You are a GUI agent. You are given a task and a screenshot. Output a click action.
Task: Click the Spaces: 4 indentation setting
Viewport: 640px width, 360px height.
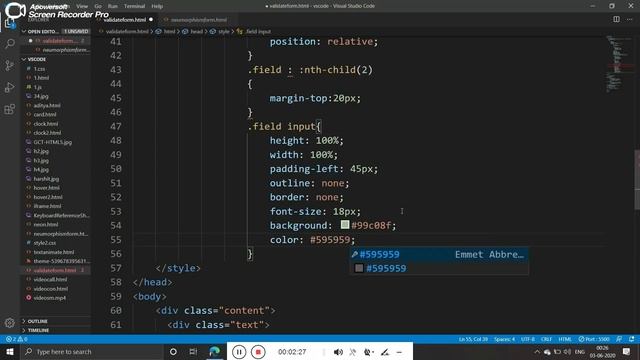tap(504, 339)
